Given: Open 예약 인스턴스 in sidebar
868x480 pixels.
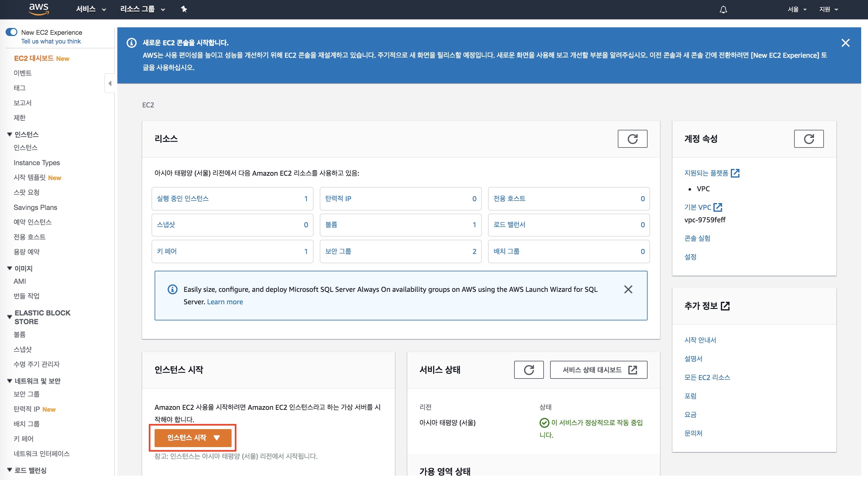Looking at the screenshot, I should (33, 222).
